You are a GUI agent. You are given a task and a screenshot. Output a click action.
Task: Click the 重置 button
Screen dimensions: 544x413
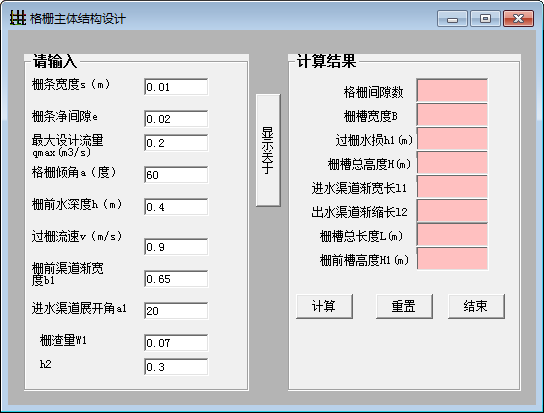[x=404, y=306]
